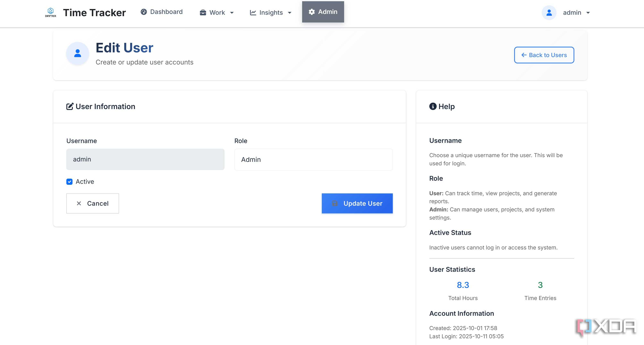This screenshot has width=644, height=345.
Task: Click the disabled Username field
Action: pos(145,159)
